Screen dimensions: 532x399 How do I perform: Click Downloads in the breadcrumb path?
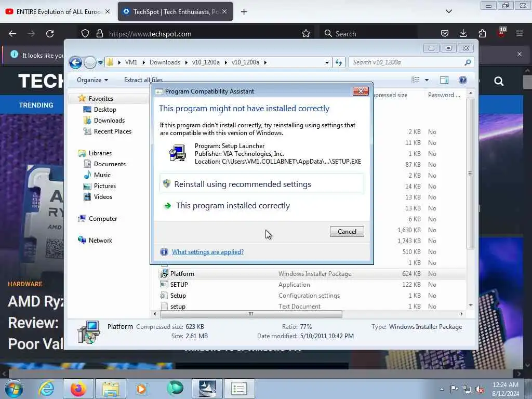pos(165,62)
